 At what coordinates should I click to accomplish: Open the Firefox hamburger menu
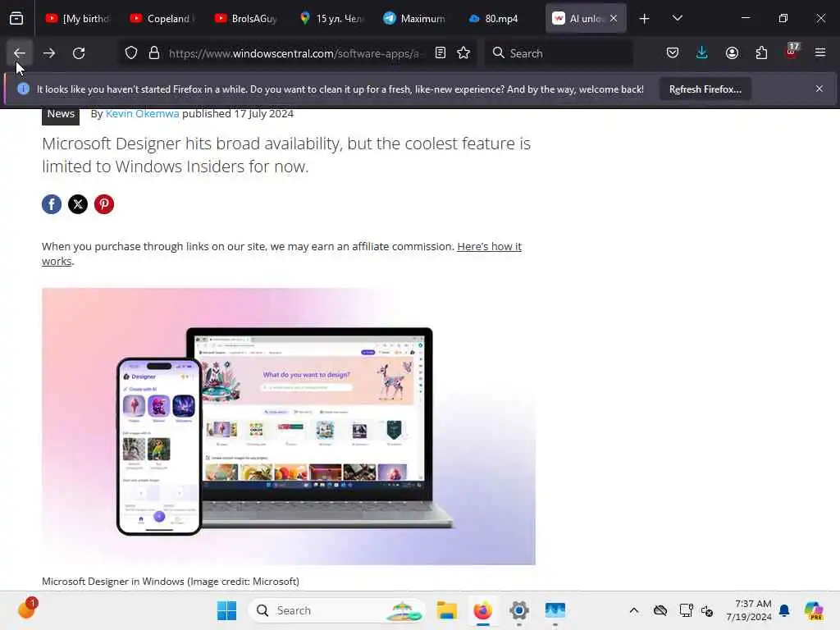[x=820, y=53]
